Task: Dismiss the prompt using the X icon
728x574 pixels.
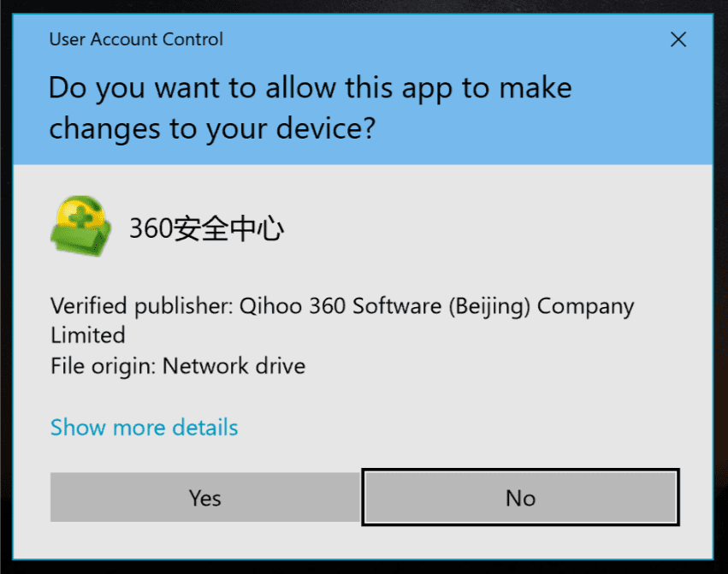Action: coord(678,39)
